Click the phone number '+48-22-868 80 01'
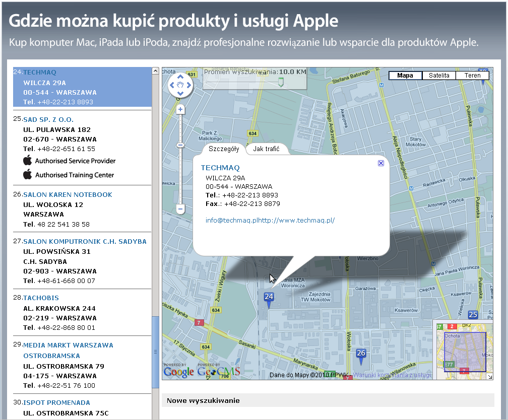The width and height of the screenshot is (508, 420). coord(67,328)
